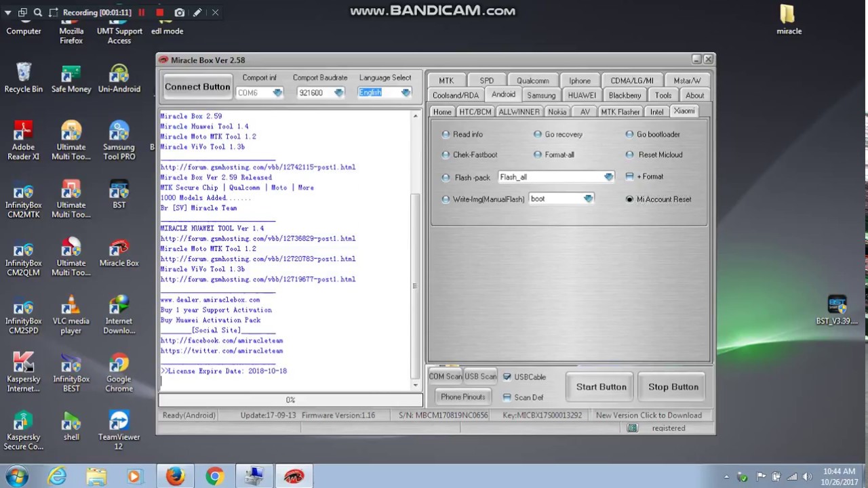Click the Stop Button

[x=673, y=387]
